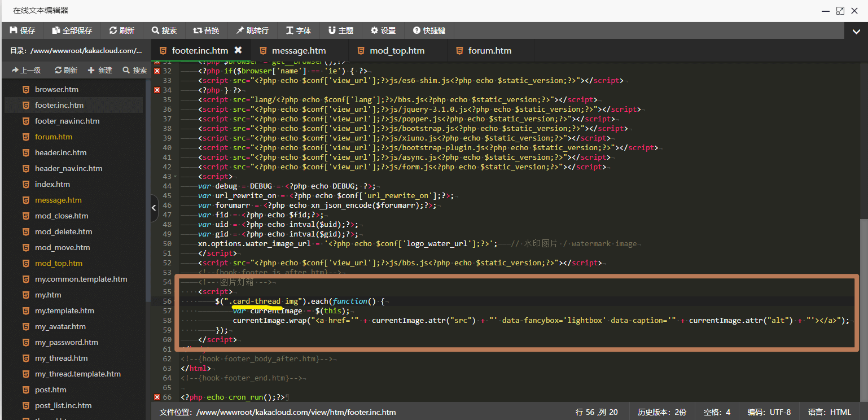Image resolution: width=868 pixels, height=420 pixels.
Task: Go up one level (上一级)
Action: [26, 71]
